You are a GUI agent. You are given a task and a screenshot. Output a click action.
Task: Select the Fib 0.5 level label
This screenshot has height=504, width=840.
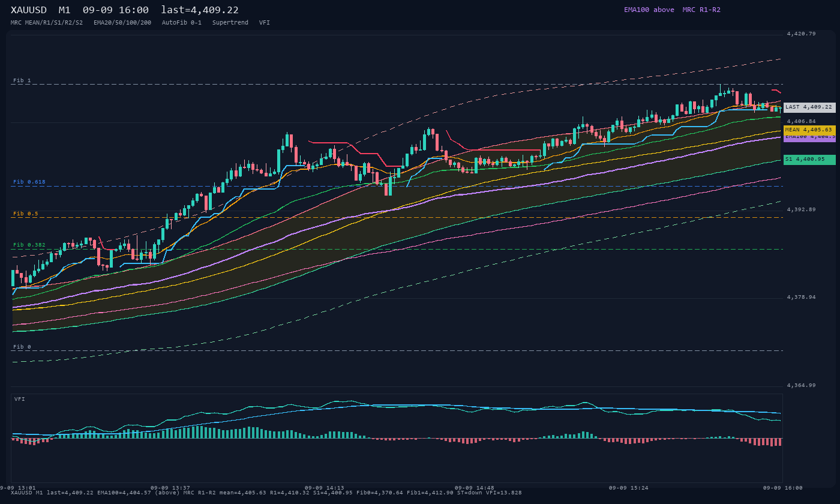pyautogui.click(x=26, y=214)
